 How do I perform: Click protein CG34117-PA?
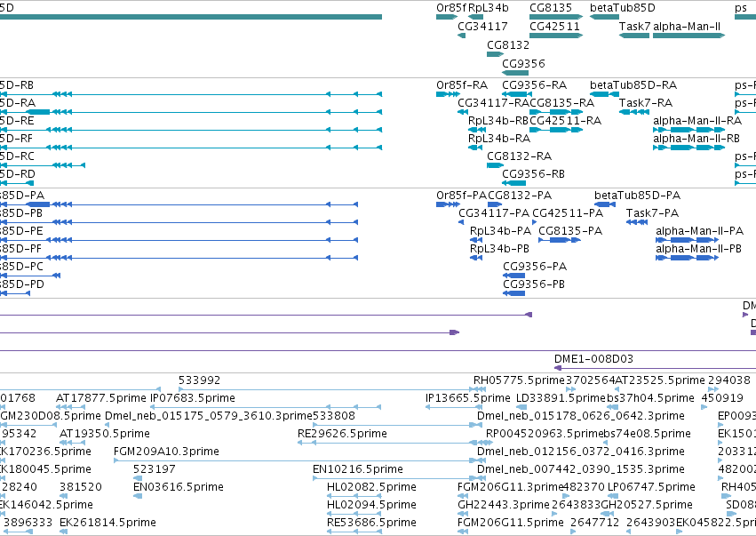click(x=494, y=213)
